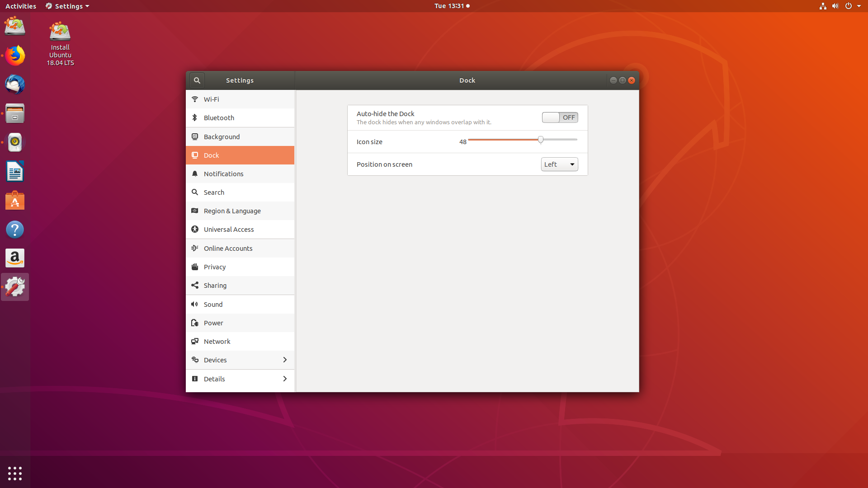Screen dimensions: 868x488
Task: Open LibreOffice Writer from the dock
Action: coord(15,172)
